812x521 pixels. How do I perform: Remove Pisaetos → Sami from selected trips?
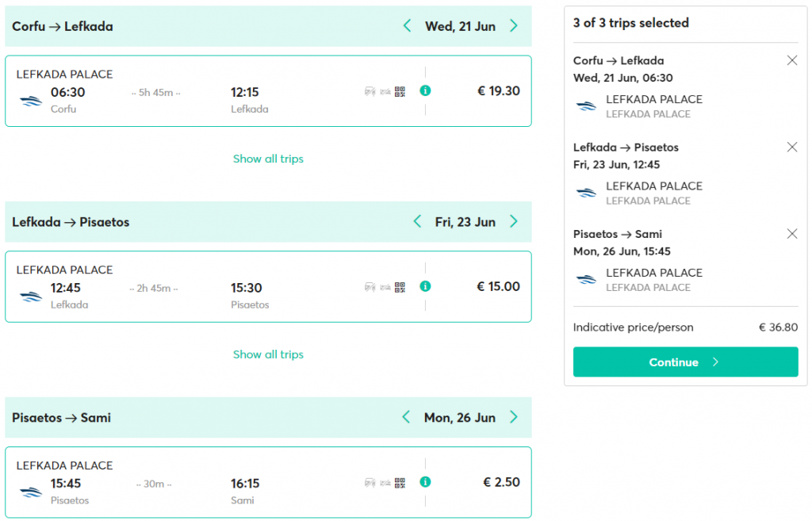tap(792, 234)
